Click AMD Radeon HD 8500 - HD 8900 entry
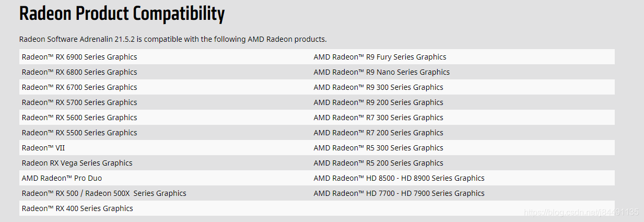 tap(399, 178)
